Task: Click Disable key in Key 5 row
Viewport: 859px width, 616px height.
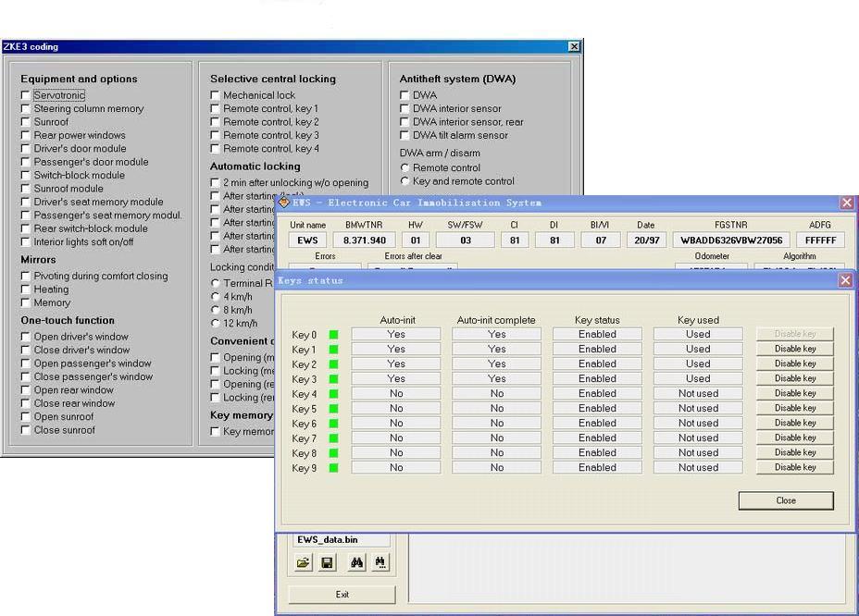Action: pyautogui.click(x=795, y=408)
